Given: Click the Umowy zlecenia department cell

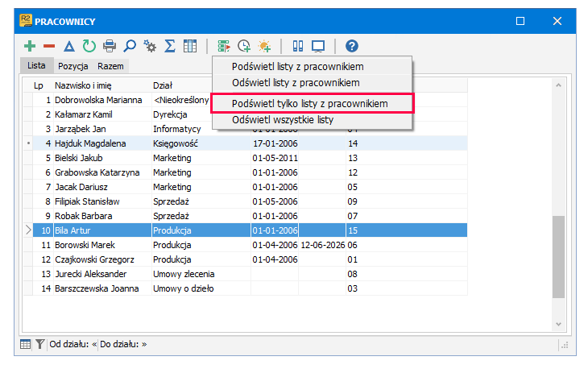Looking at the screenshot, I should pos(201,274).
